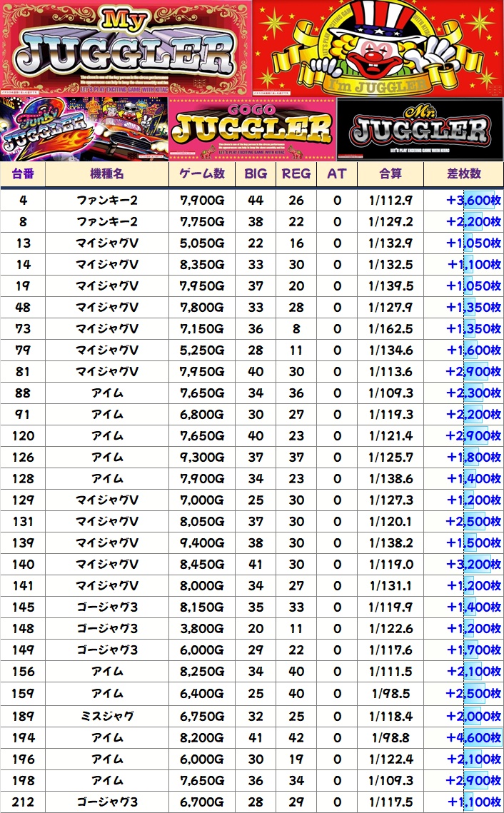Select REG count 8 in row 73
The width and height of the screenshot is (504, 813).
click(296, 329)
